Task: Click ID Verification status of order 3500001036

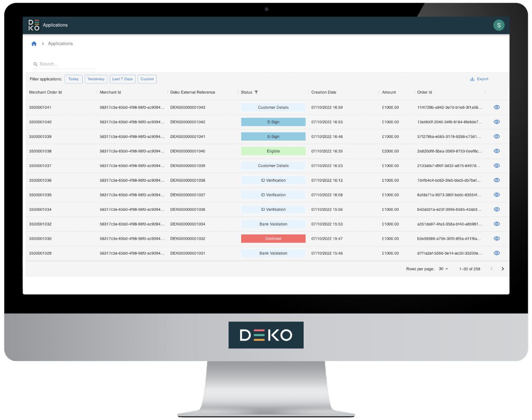Action: click(x=273, y=181)
